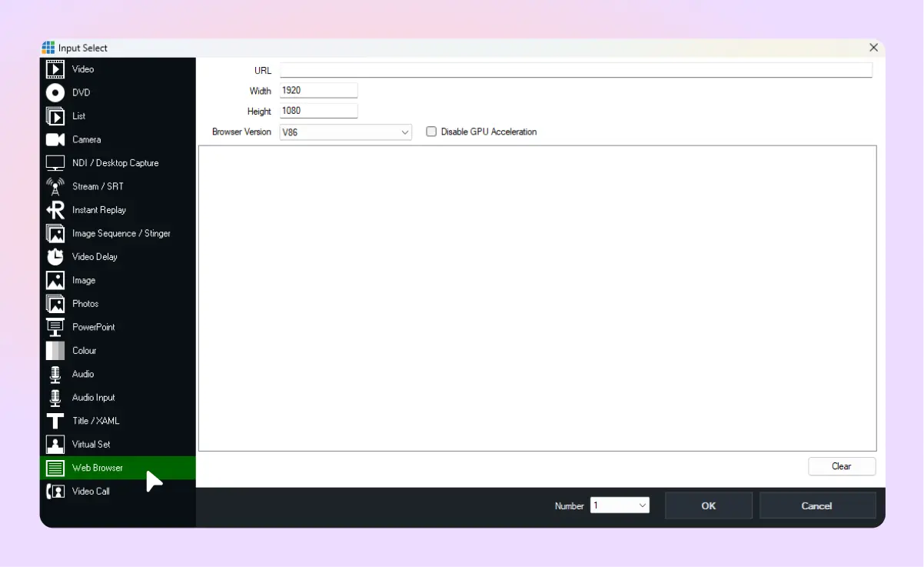The height and width of the screenshot is (567, 924).
Task: Open the Number dropdown
Action: tap(620, 505)
